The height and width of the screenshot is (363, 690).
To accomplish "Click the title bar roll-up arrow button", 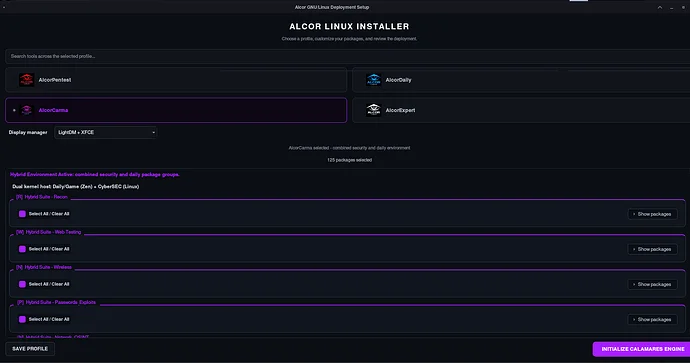I will [x=660, y=7].
